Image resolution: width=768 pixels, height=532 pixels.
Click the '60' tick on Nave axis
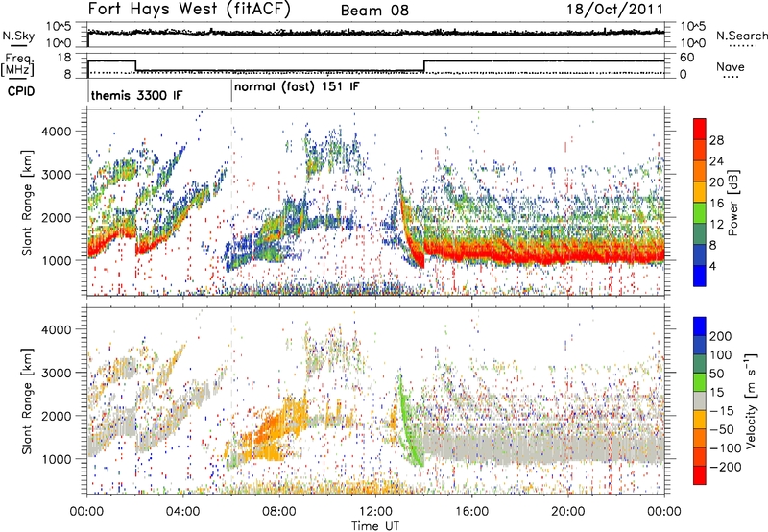pyautogui.click(x=686, y=58)
